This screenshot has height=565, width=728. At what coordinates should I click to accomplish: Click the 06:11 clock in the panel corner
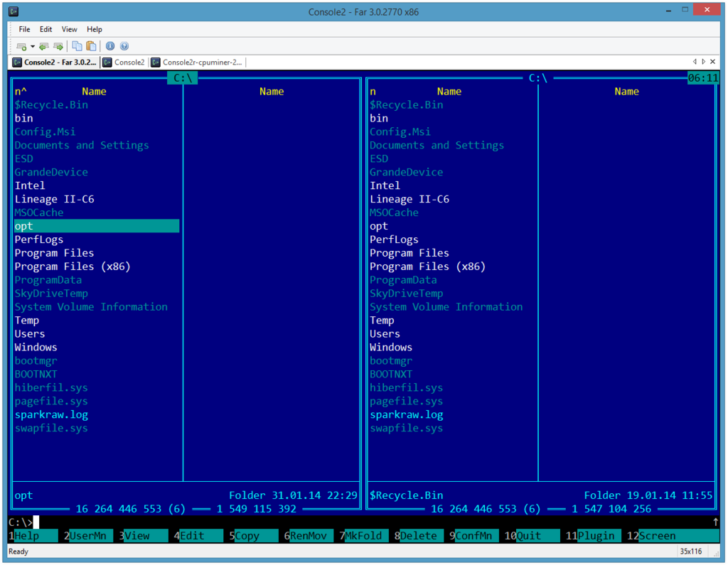tap(703, 78)
